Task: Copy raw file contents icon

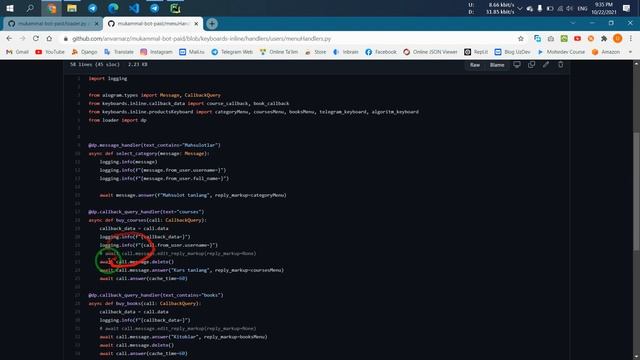Action: 531,64
